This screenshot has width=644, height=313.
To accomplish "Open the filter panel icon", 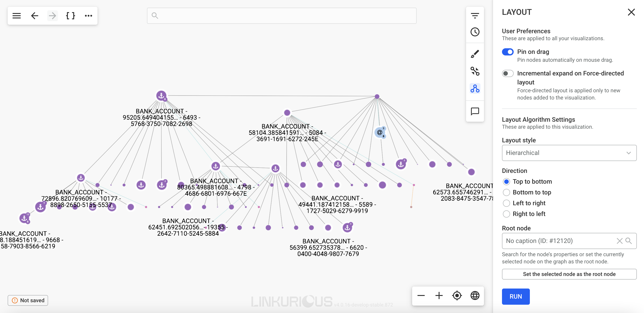I will (475, 16).
